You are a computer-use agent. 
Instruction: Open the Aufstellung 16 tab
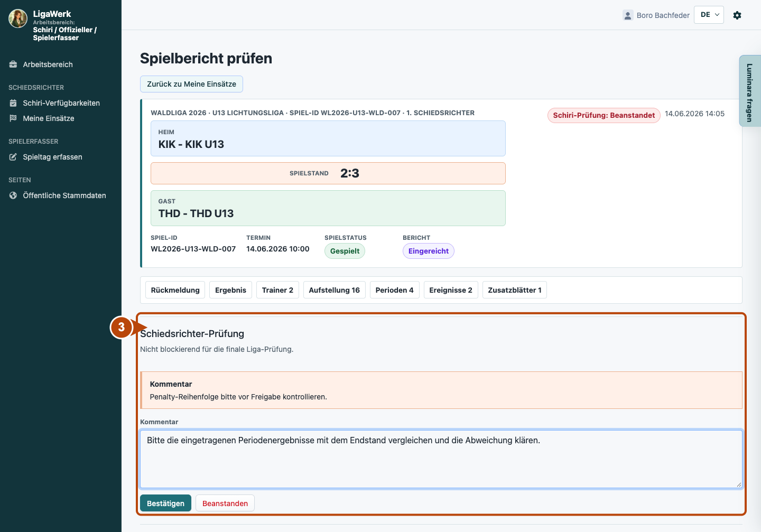pos(335,290)
